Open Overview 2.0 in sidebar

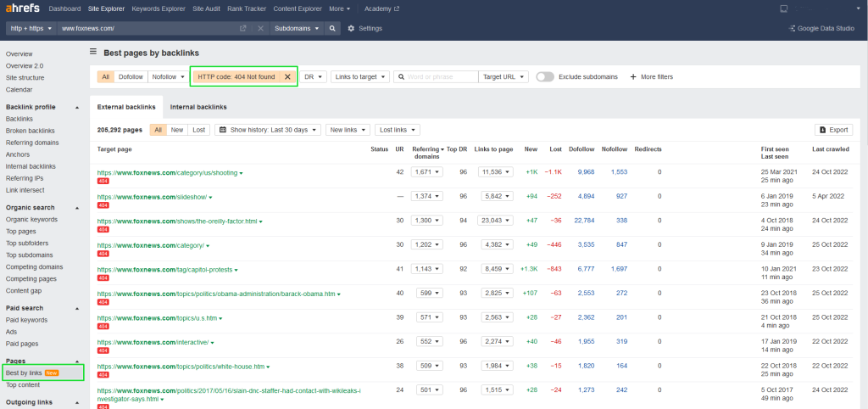(x=25, y=66)
